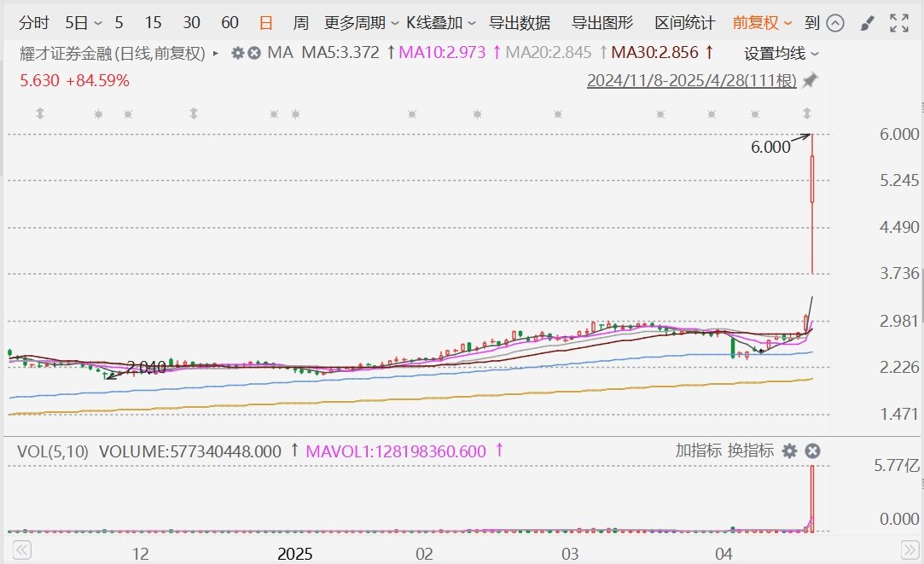Image resolution: width=924 pixels, height=564 pixels.
Task: Click the MAVOL1:128198360.600 value
Action: [x=396, y=451]
